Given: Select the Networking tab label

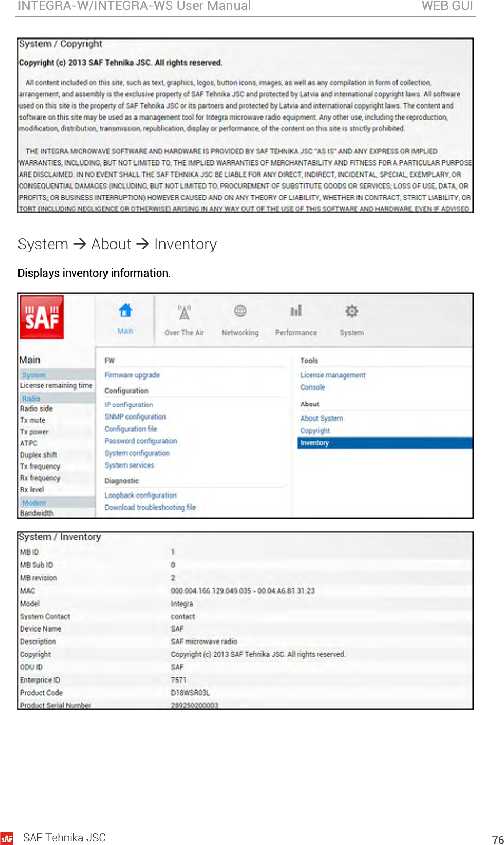Looking at the screenshot, I should click(240, 333).
